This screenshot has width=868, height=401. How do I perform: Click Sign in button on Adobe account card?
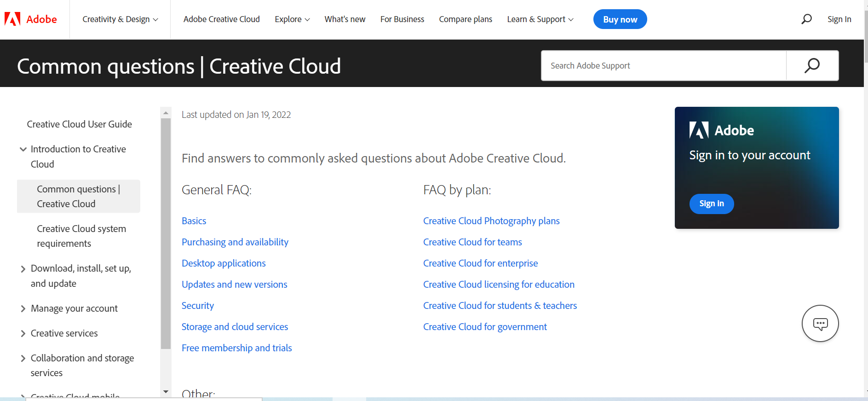(711, 203)
